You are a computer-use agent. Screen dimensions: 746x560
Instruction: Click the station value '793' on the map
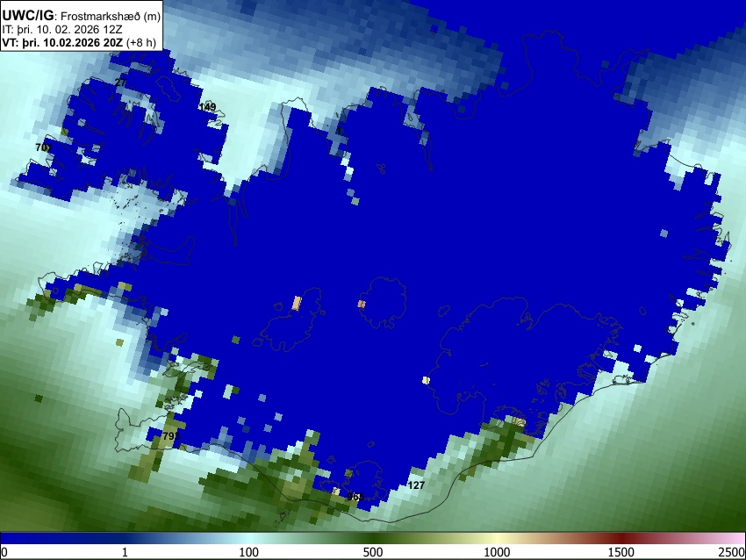coord(171,436)
